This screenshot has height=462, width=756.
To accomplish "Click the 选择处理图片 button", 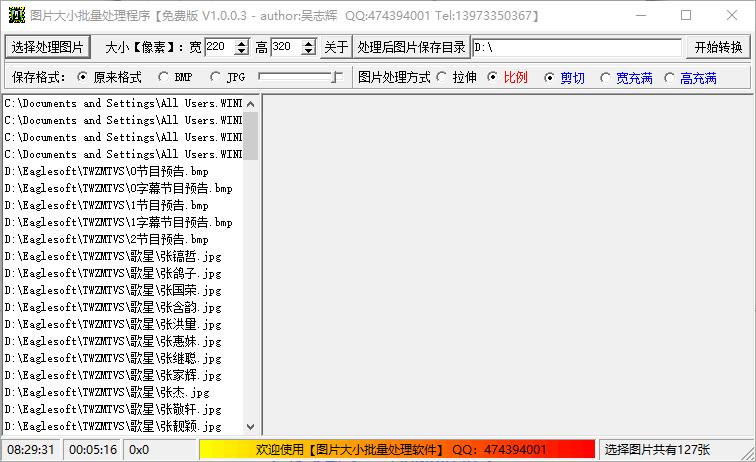I will pyautogui.click(x=47, y=47).
